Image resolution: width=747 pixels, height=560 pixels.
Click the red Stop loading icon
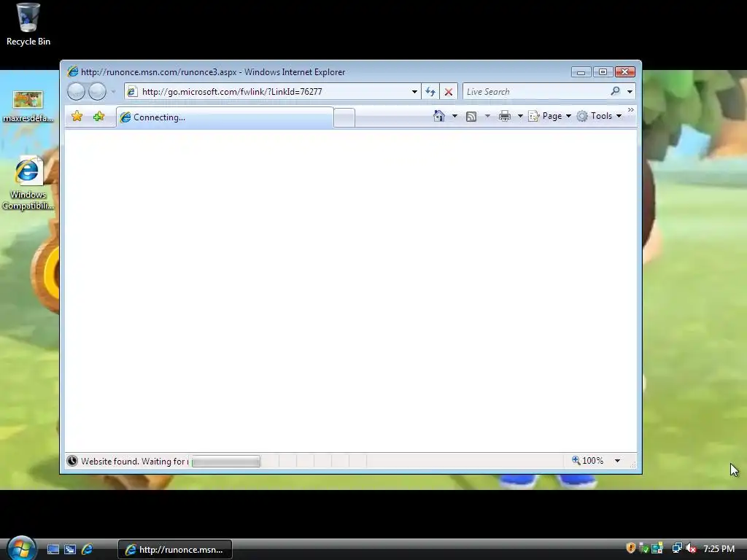449,91
